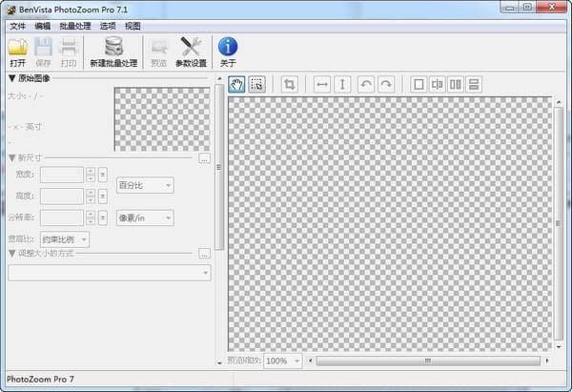Screen dimensions: 572x392
Task: Open the 文件 menu
Action: [x=18, y=26]
